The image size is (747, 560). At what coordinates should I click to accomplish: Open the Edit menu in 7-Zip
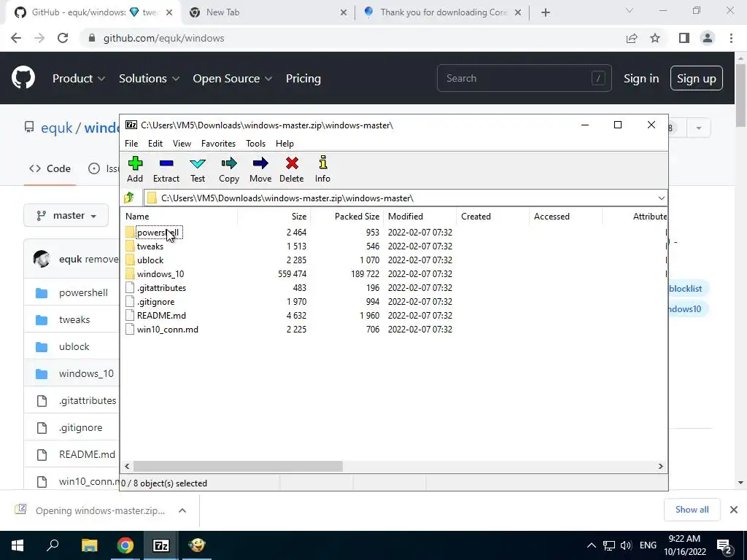point(155,144)
